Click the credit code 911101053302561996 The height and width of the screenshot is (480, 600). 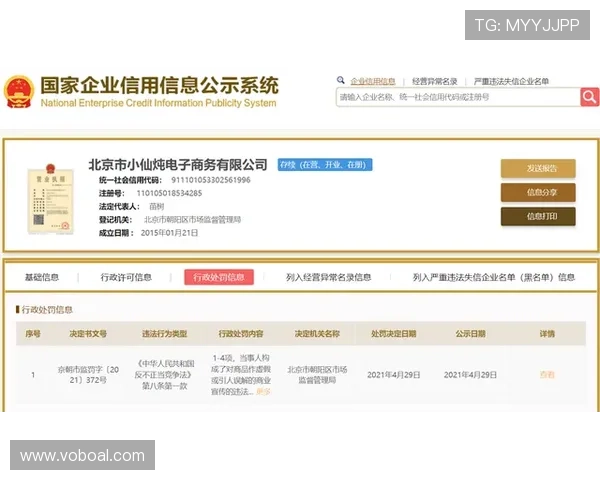click(211, 180)
